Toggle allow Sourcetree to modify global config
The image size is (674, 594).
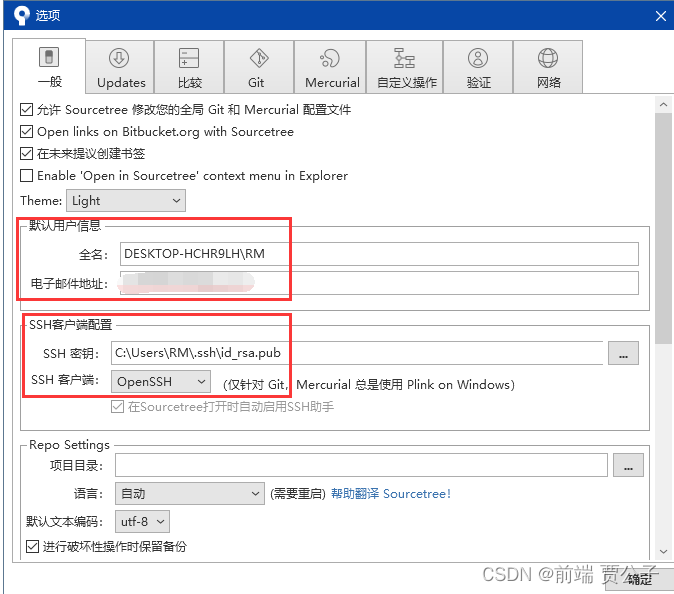pyautogui.click(x=27, y=110)
